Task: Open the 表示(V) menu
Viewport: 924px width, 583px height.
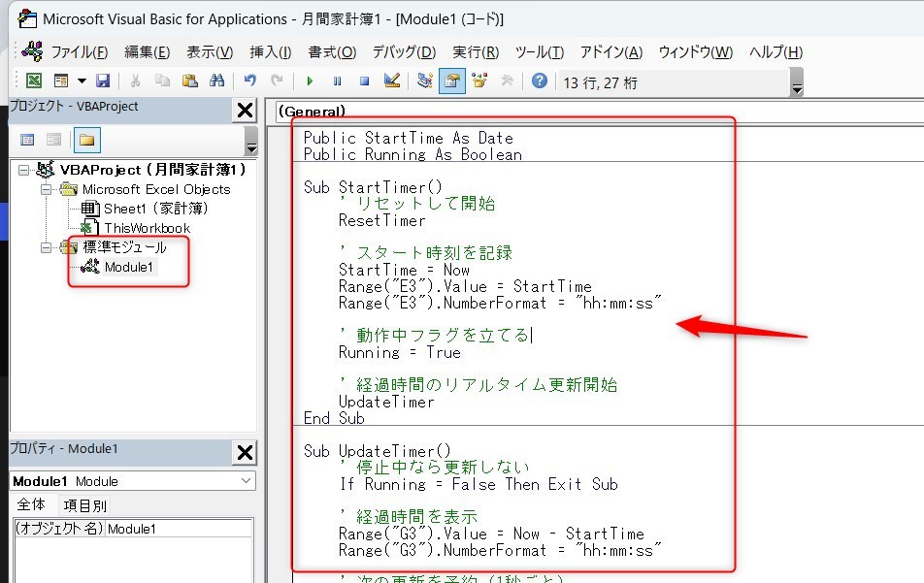Action: [210, 52]
